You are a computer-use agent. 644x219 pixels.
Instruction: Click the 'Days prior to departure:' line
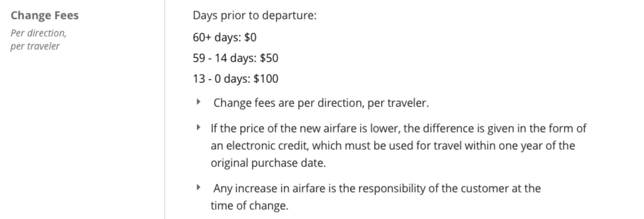pos(255,15)
